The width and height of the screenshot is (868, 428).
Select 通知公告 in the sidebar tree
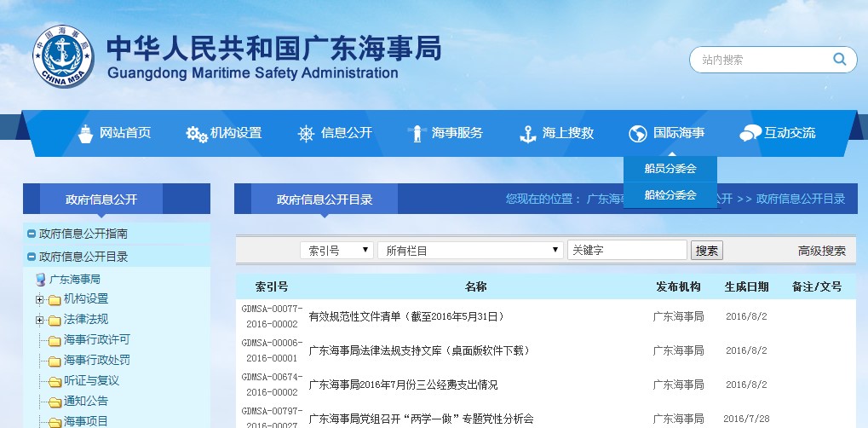[x=86, y=401]
